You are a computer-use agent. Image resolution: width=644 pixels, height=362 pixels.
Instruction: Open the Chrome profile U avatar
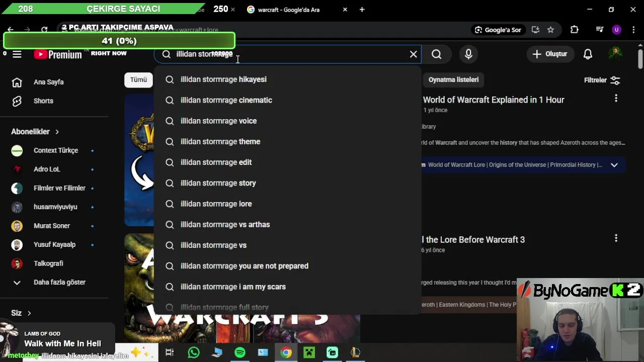pos(616,30)
